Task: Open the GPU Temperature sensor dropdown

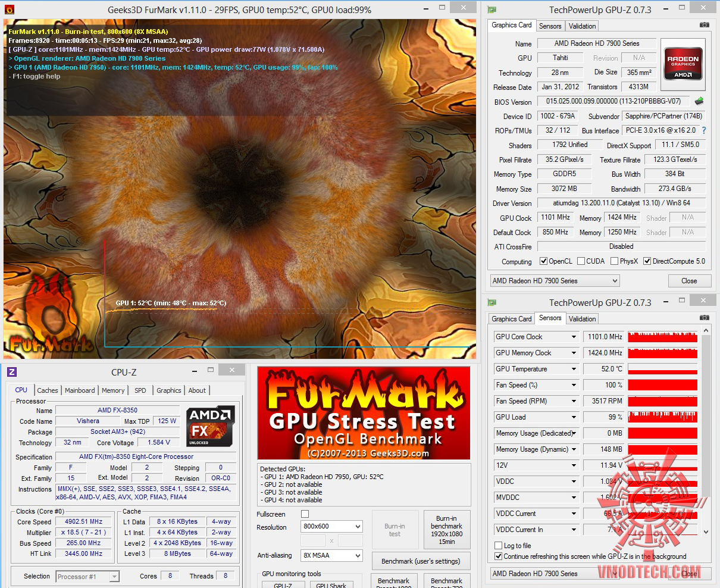Action: (x=536, y=369)
